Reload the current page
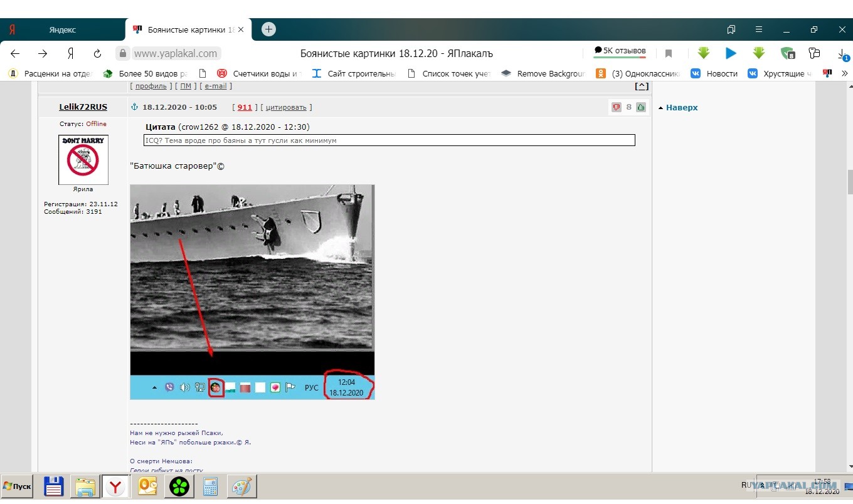This screenshot has height=504, width=853. (x=97, y=53)
